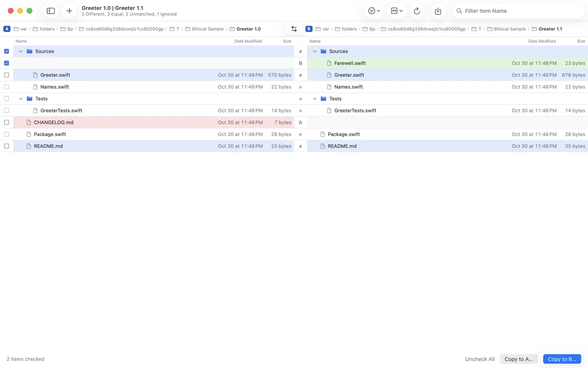Uncheck the Sources folder checkbox

pos(7,51)
